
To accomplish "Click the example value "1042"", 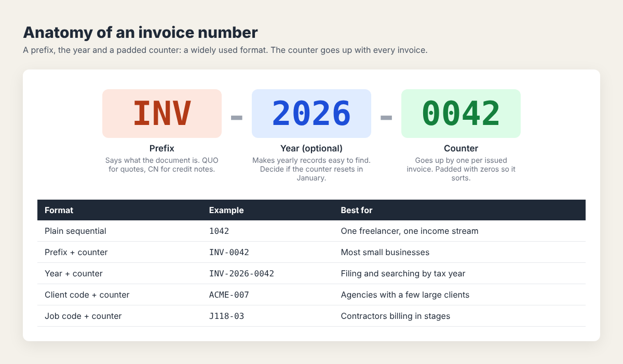I will pos(219,231).
